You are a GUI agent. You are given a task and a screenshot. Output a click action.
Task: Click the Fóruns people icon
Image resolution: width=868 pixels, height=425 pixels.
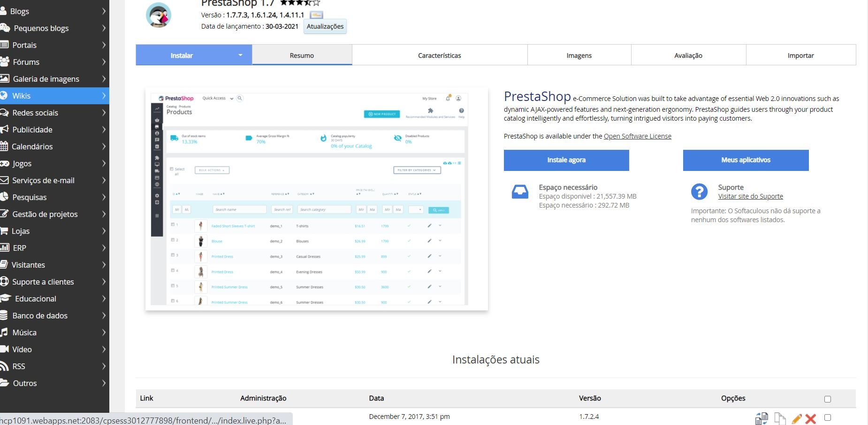pos(5,62)
